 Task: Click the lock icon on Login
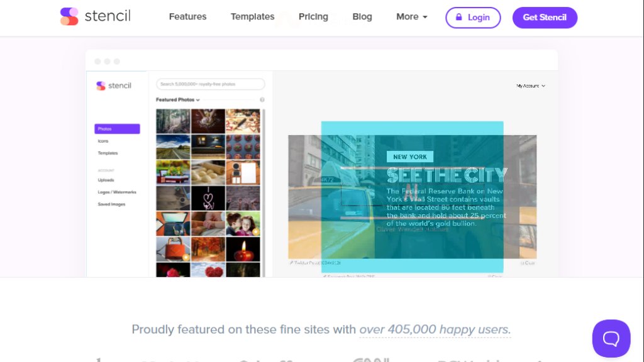click(x=458, y=17)
